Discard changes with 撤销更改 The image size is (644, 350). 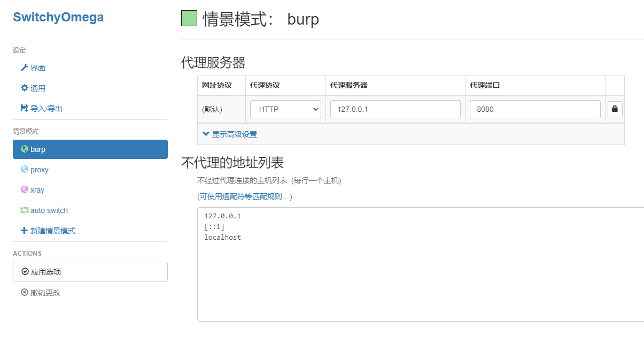coord(41,293)
